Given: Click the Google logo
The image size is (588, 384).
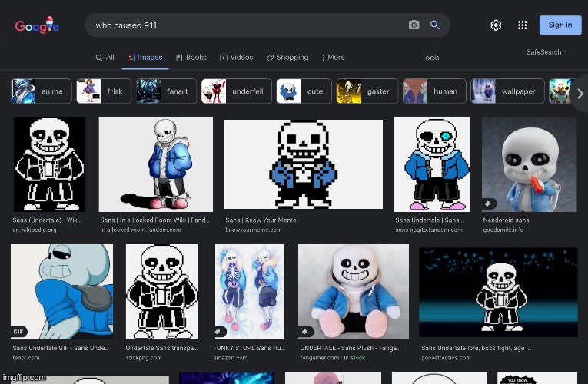Looking at the screenshot, I should 37,25.
